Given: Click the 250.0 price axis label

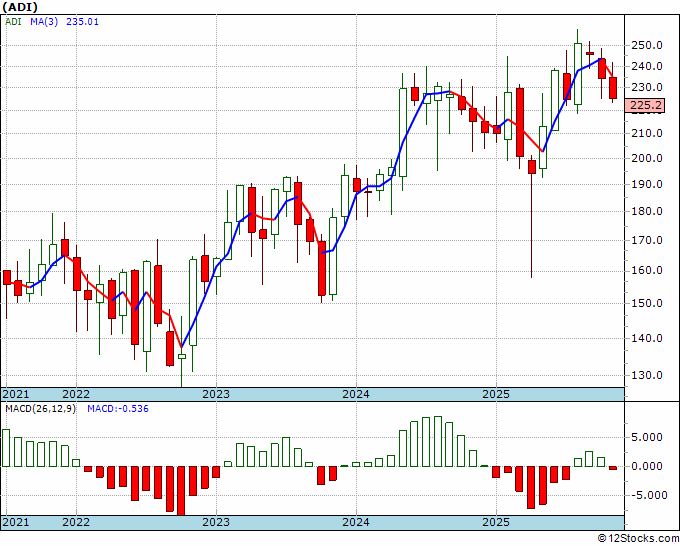Looking at the screenshot, I should click(647, 45).
